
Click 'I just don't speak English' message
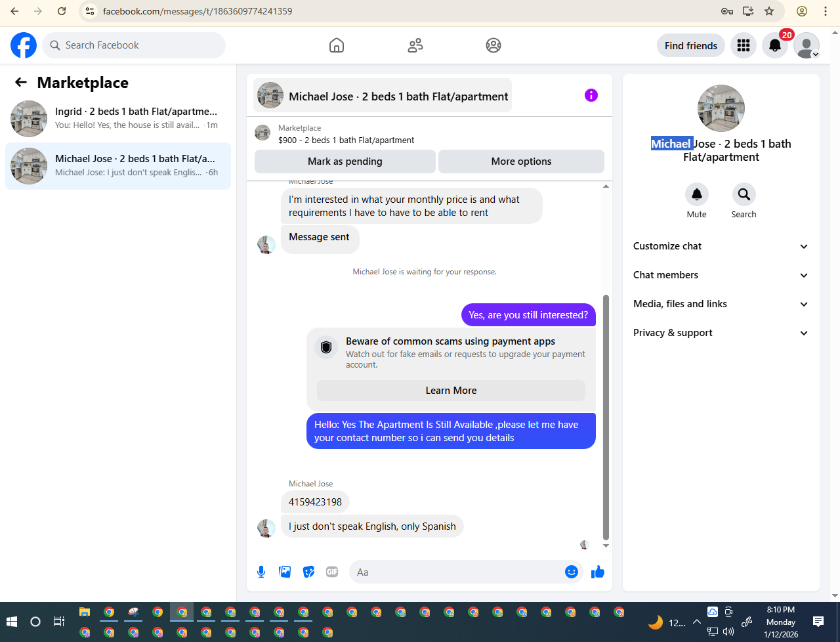coord(372,526)
